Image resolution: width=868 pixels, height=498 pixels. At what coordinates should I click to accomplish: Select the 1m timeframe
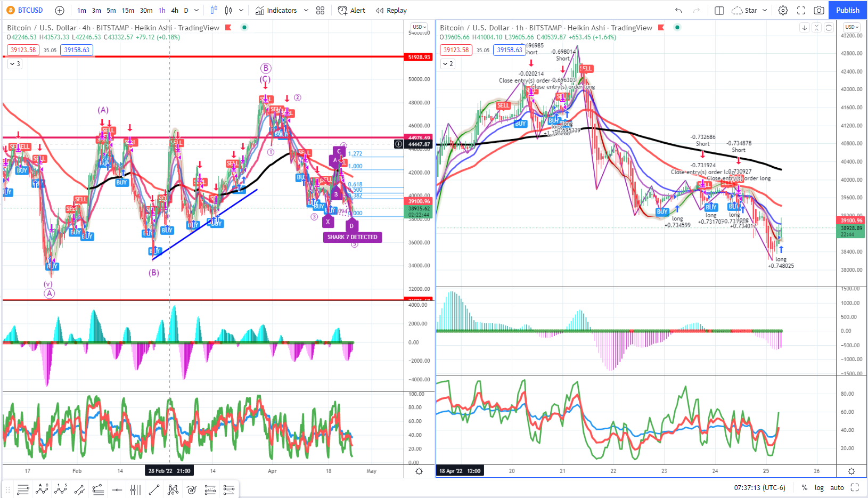81,10
